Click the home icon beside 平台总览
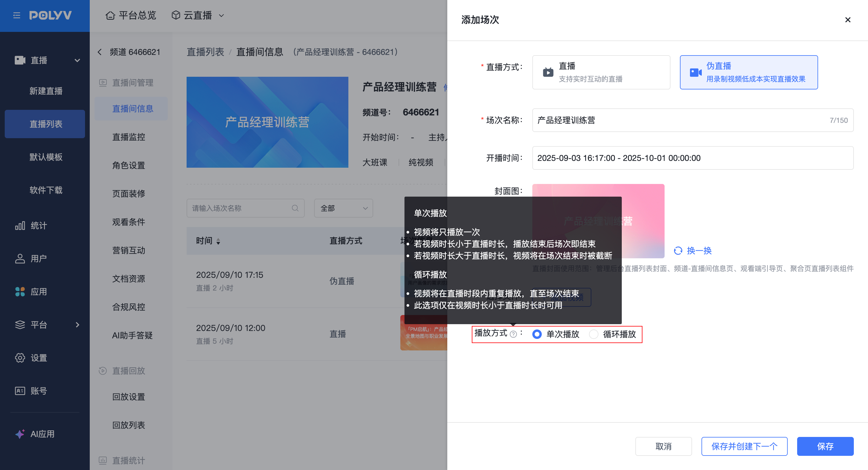This screenshot has height=470, width=868. [x=110, y=15]
